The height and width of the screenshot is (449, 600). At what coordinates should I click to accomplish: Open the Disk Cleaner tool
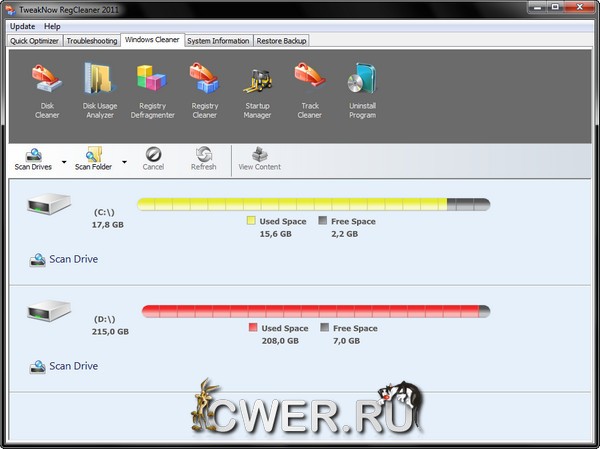pos(47,88)
